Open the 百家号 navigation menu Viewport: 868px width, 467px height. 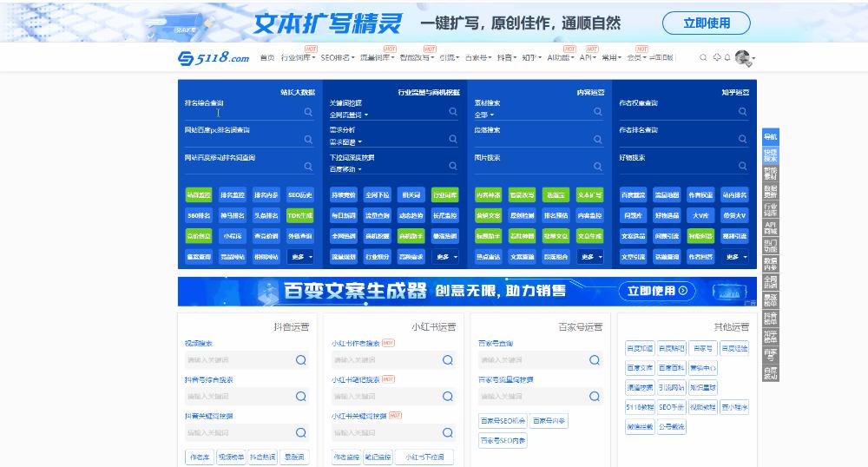pos(477,57)
